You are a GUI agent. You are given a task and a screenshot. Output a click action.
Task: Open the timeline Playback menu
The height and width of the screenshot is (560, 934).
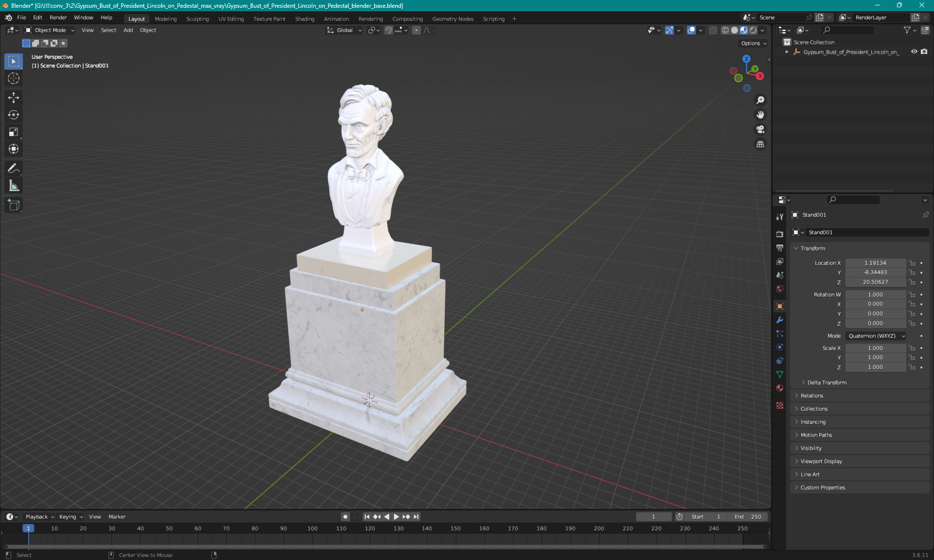click(39, 517)
